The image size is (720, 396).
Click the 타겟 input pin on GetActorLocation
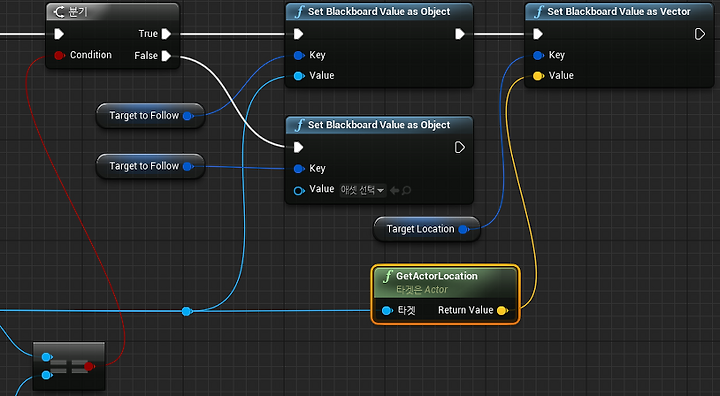(387, 311)
